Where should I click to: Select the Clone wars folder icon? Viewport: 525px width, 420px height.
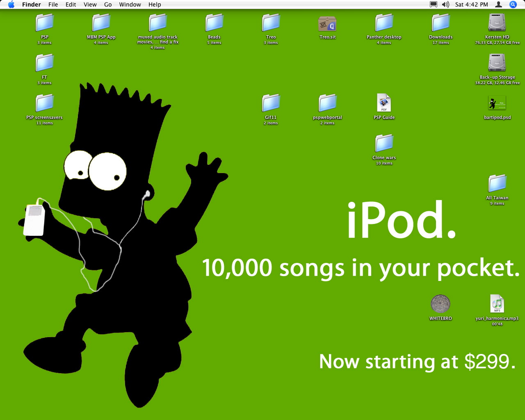(x=384, y=144)
